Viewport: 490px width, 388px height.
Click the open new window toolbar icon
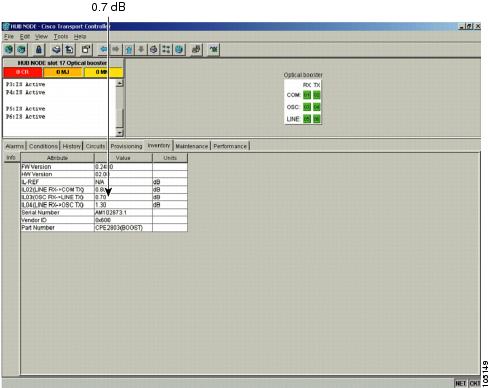(x=86, y=50)
